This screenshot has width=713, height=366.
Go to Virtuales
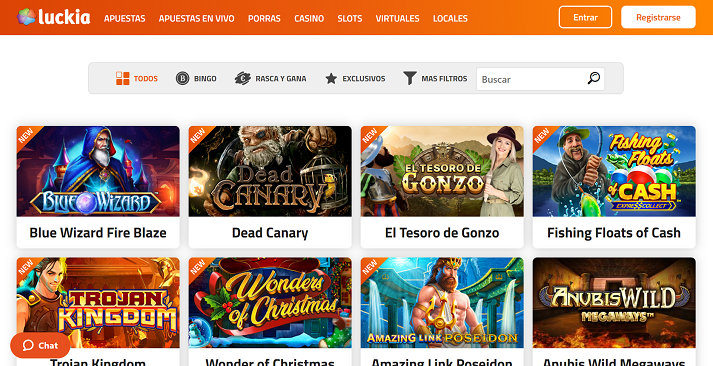tap(397, 19)
